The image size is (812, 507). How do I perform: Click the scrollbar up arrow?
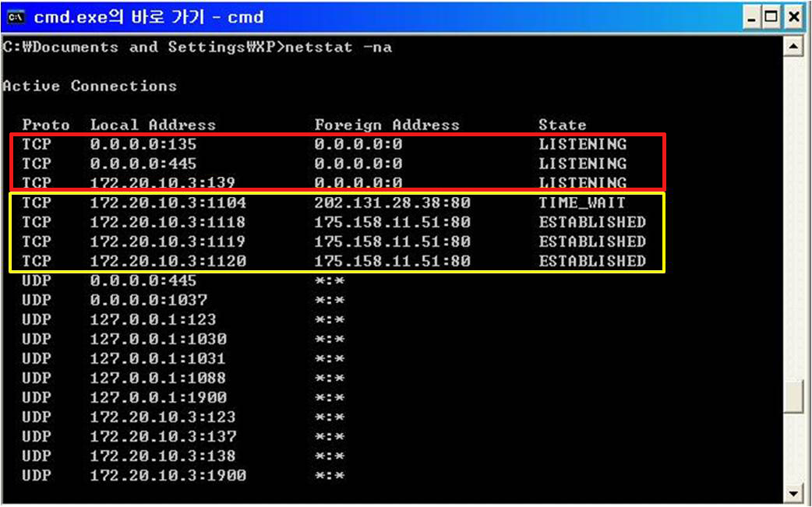coord(793,48)
